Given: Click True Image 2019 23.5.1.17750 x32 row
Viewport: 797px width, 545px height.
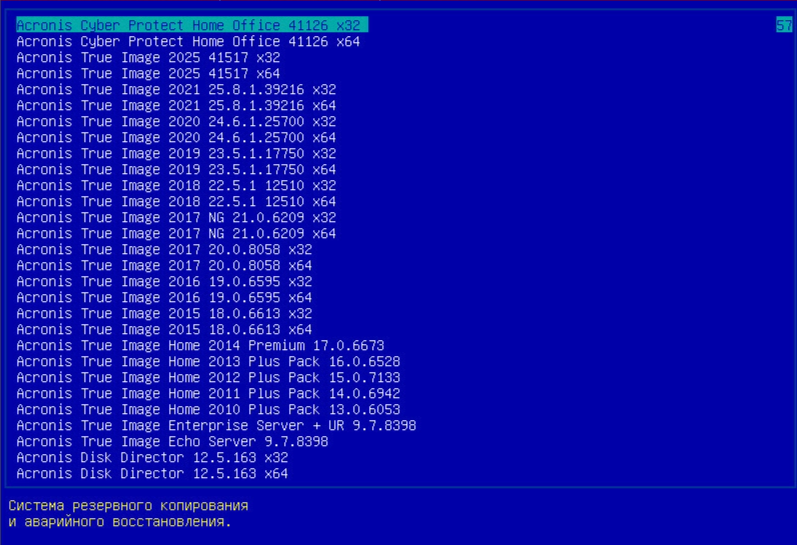Looking at the screenshot, I should click(x=176, y=154).
